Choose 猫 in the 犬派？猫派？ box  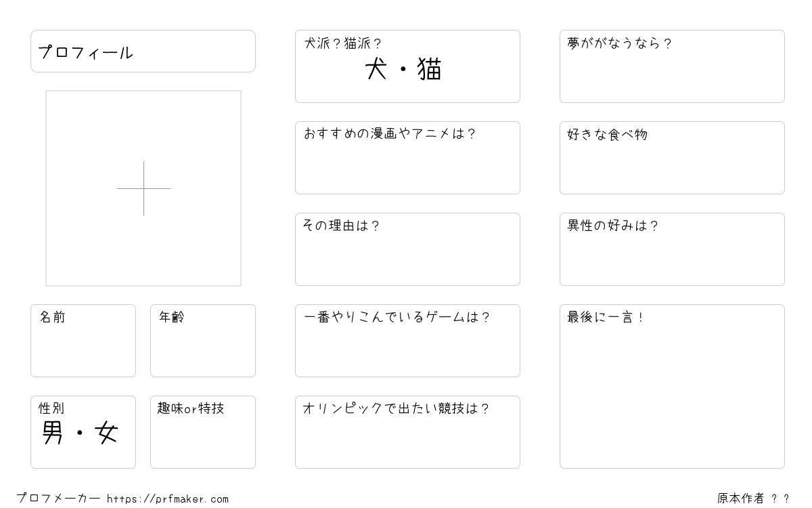[x=430, y=69]
